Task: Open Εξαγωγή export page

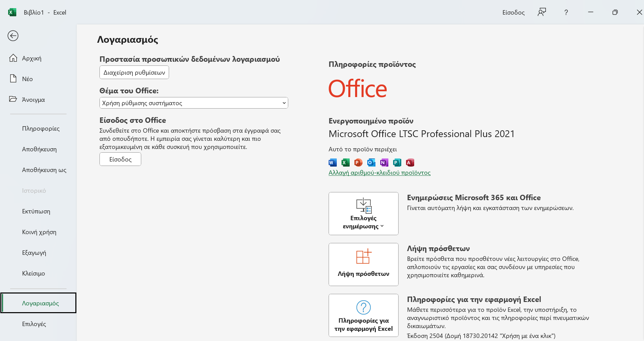Action: point(34,253)
